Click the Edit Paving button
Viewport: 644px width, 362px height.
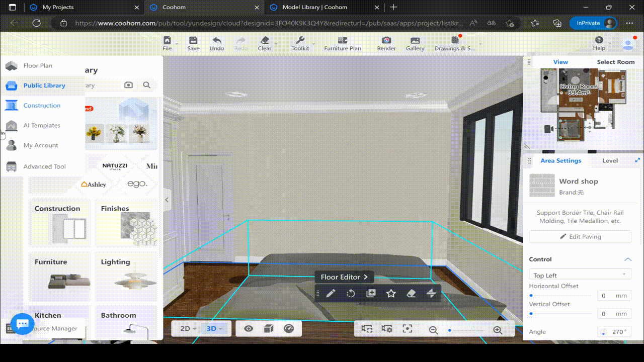tap(580, 237)
